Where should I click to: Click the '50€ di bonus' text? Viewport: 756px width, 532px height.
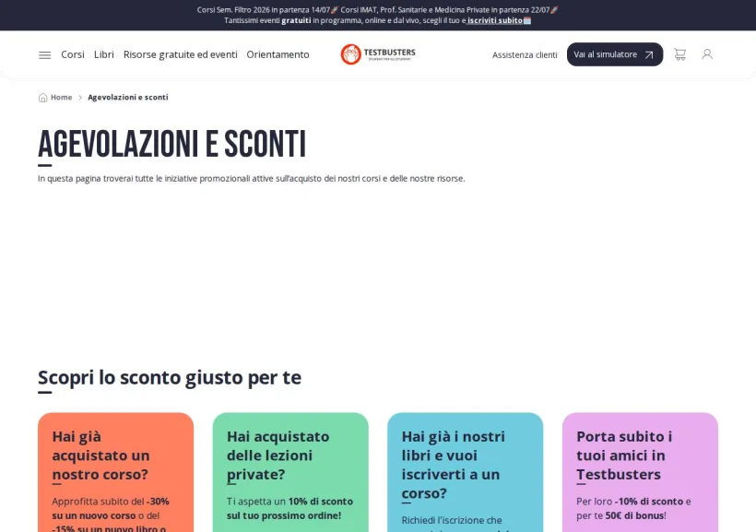[634, 515]
